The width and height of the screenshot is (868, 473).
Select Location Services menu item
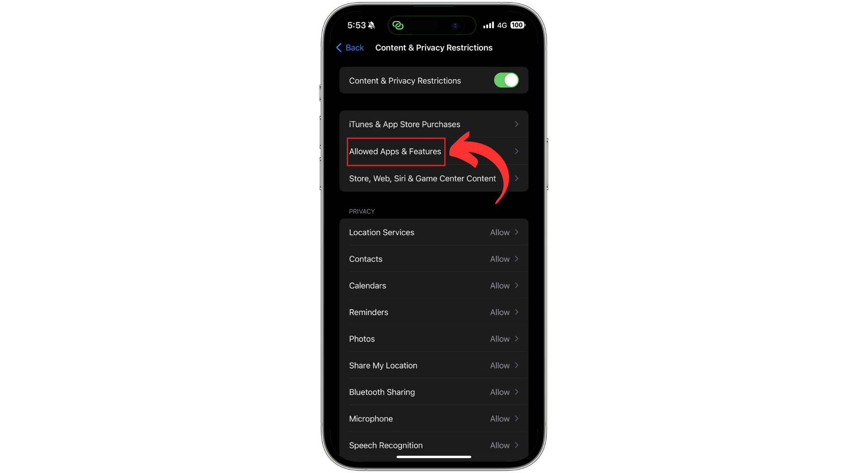pos(434,232)
